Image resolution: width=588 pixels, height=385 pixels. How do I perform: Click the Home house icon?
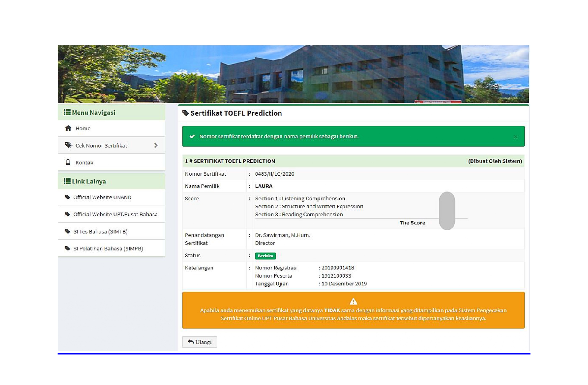coord(68,128)
